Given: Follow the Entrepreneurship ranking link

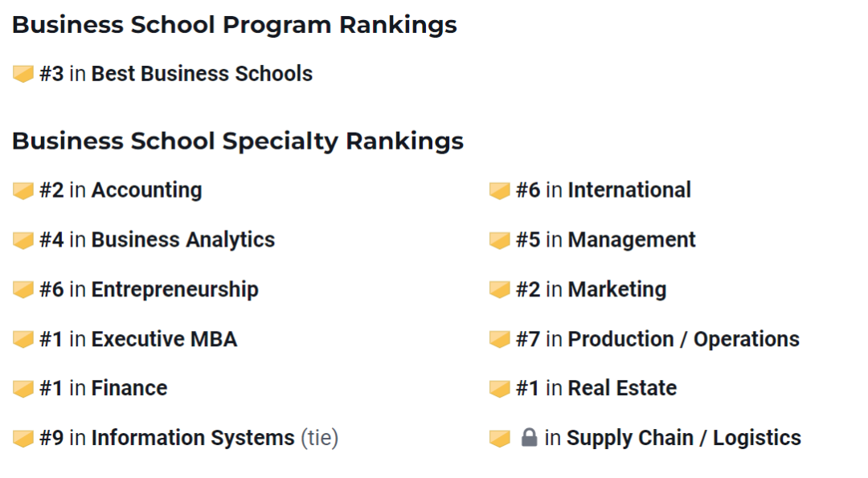Looking at the screenshot, I should click(x=175, y=290).
